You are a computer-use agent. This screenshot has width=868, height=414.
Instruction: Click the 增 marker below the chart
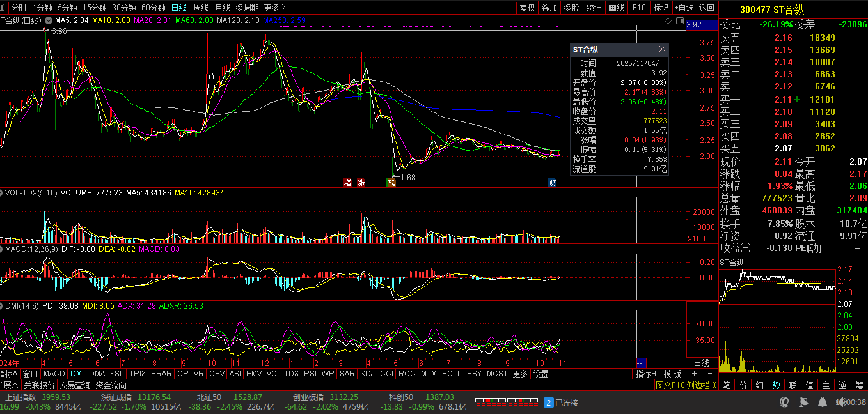[x=348, y=183]
